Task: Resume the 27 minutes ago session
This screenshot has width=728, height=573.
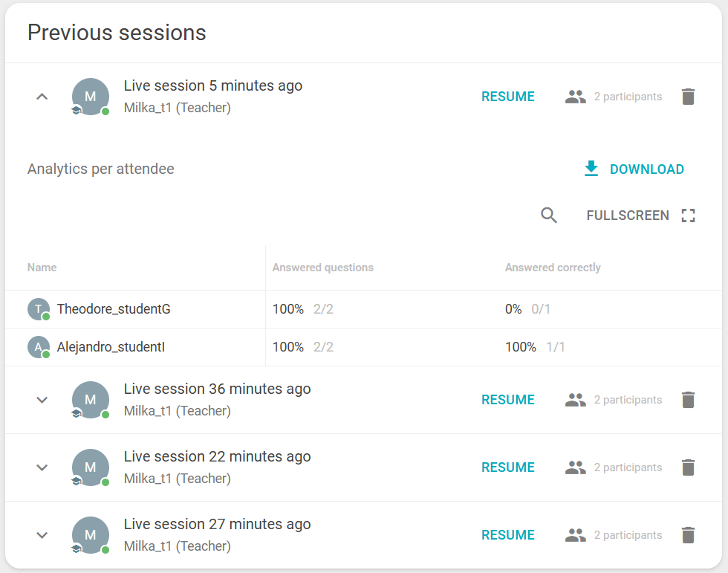Action: 508,535
